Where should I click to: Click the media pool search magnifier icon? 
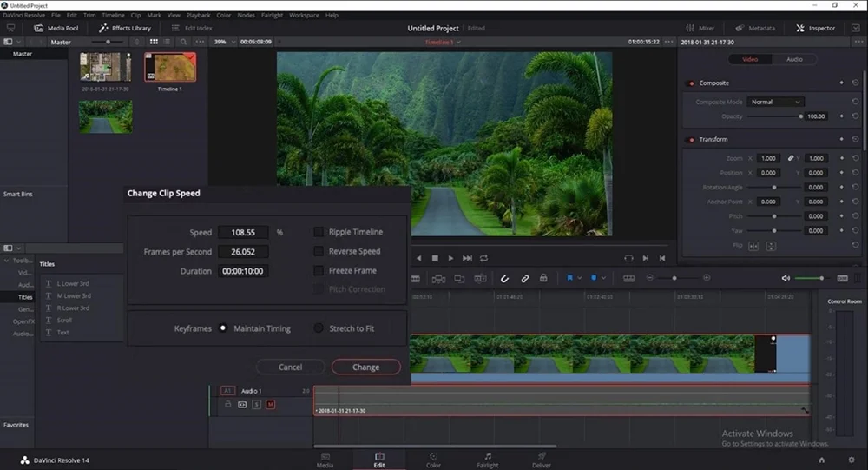tap(183, 42)
